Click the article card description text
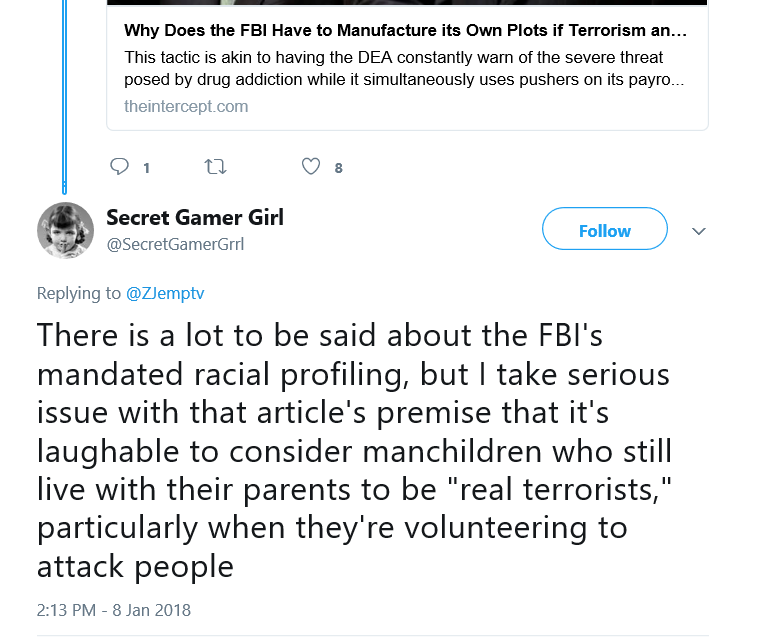Image resolution: width=757 pixels, height=637 pixels. 404,68
